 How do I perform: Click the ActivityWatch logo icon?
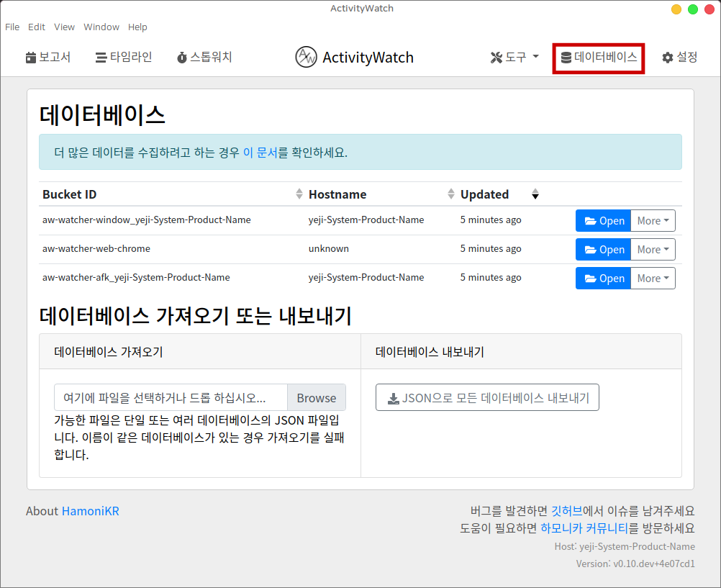[x=306, y=58]
